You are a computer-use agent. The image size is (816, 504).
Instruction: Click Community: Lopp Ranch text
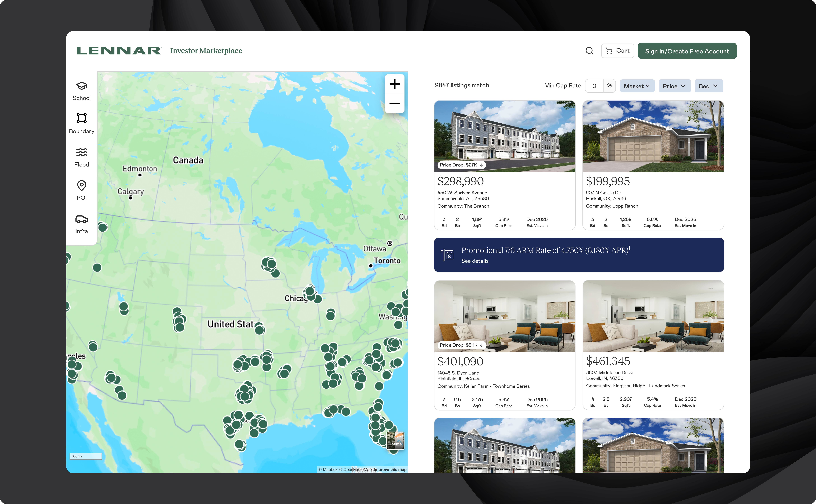tap(612, 206)
